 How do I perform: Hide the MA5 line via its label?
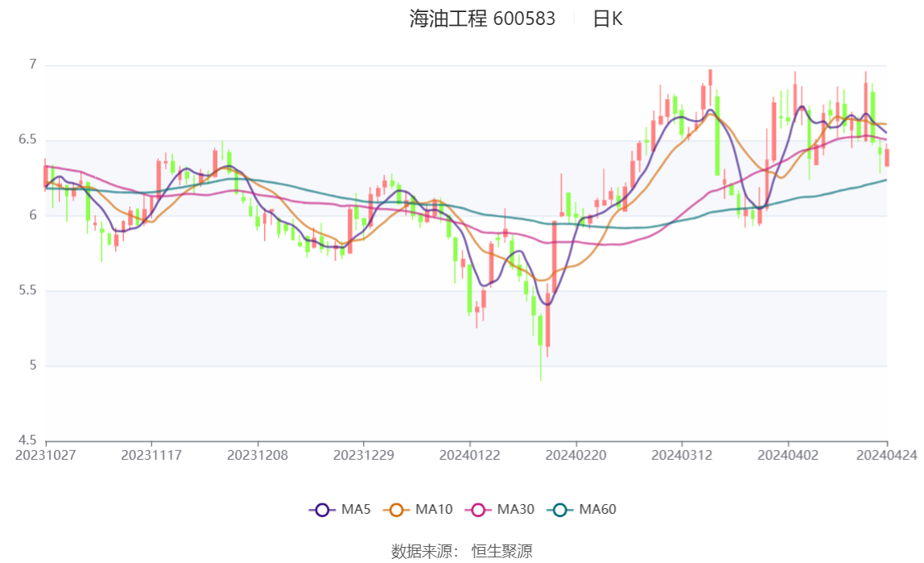coord(355,509)
